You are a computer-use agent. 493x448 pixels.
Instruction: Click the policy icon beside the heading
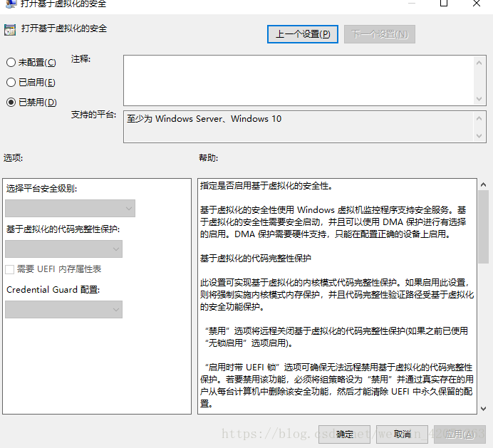(9, 30)
